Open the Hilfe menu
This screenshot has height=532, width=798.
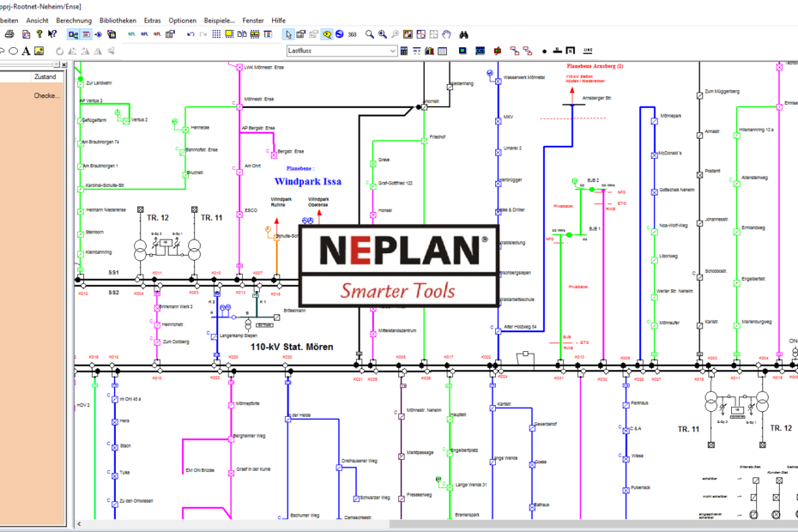coord(278,21)
